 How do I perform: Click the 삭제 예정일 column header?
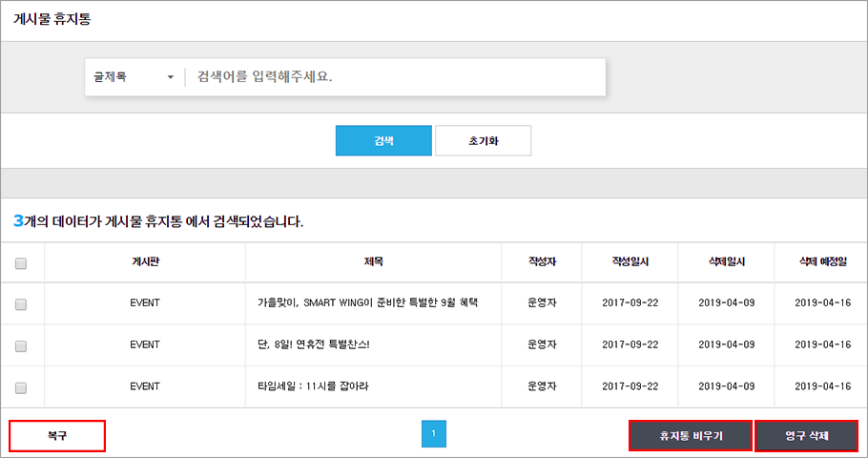tap(823, 262)
